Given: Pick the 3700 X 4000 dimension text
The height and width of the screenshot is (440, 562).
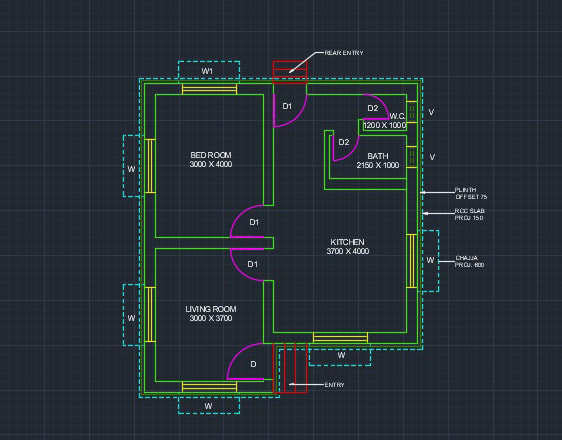Looking at the screenshot, I should point(348,251).
